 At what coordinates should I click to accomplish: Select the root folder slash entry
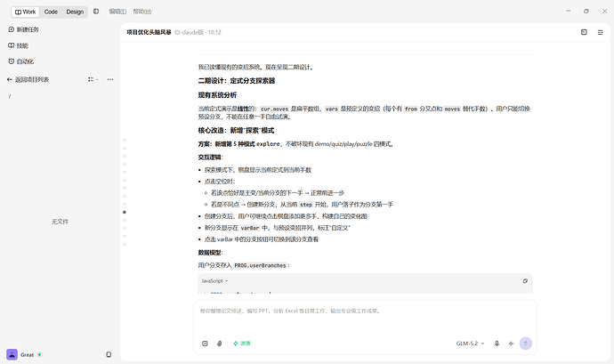10,96
